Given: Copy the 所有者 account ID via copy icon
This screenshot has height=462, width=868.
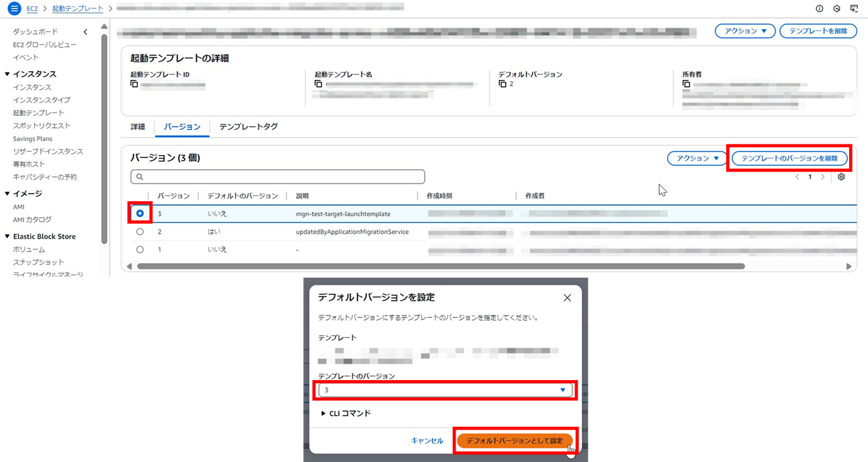Looking at the screenshot, I should 685,84.
